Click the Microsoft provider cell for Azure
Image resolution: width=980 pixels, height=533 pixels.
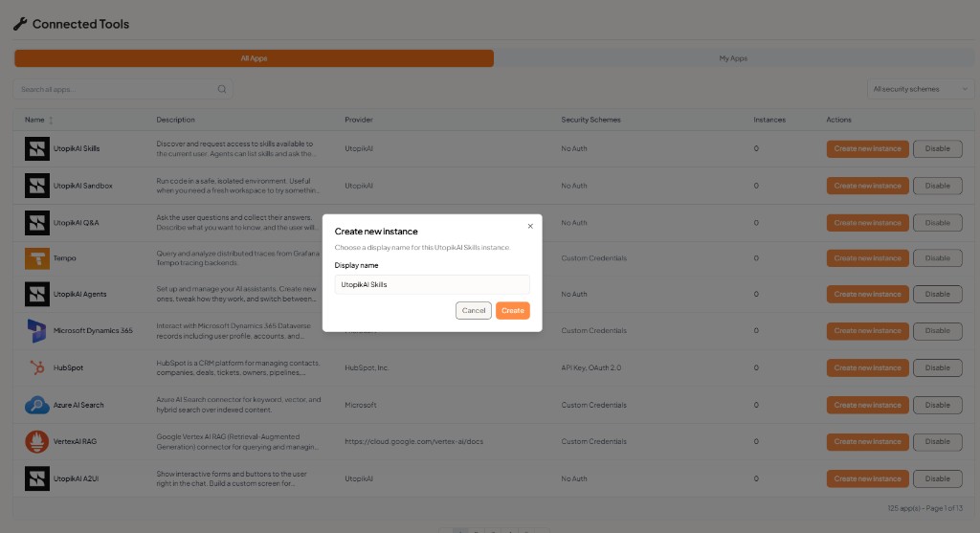361,405
